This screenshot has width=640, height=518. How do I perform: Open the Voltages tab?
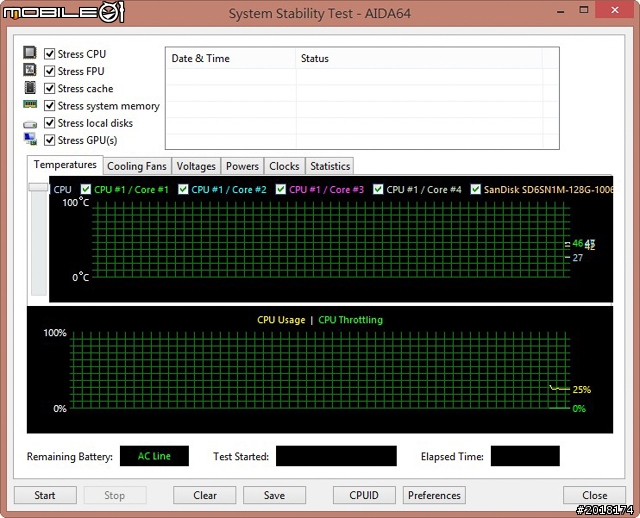(x=196, y=166)
